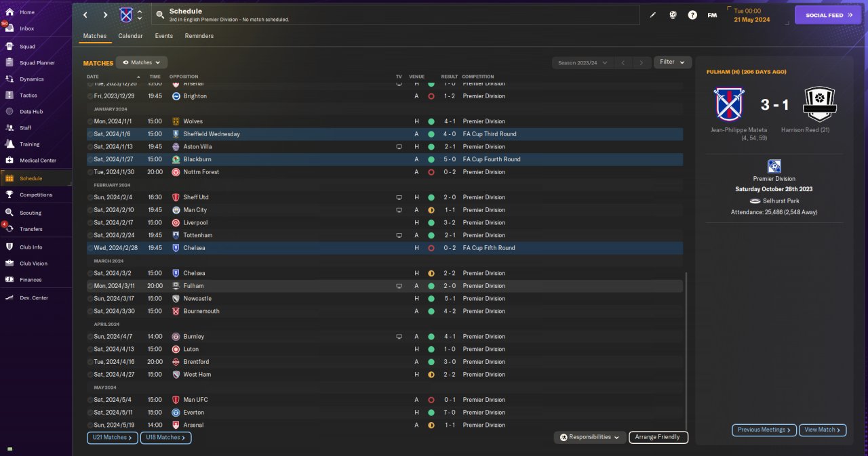This screenshot has width=868, height=456.
Task: Click Jean-Philippe Mateta scorer name
Action: click(x=739, y=129)
